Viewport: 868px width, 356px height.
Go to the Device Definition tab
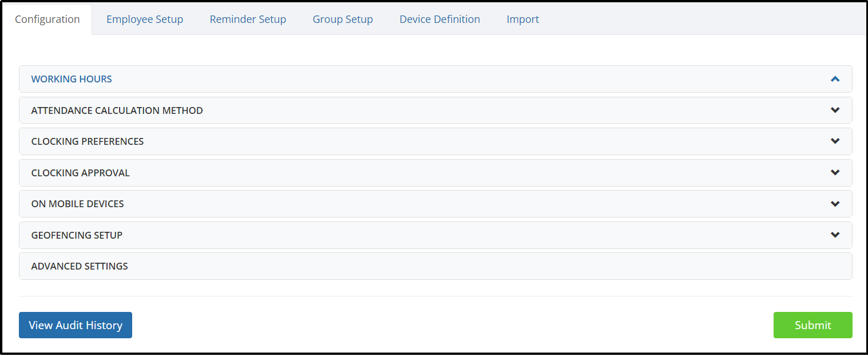tap(439, 19)
